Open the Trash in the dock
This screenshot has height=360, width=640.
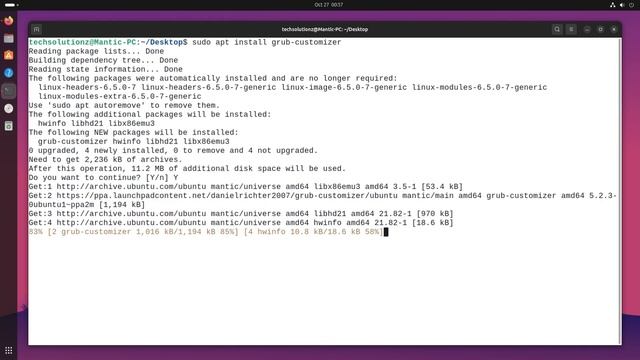[x=9, y=126]
